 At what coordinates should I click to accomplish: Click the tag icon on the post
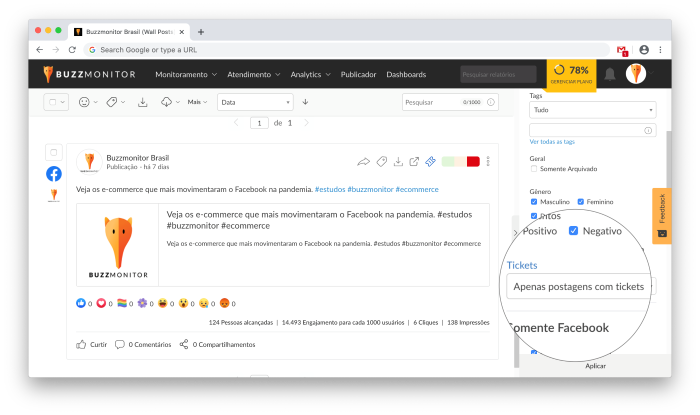point(381,161)
